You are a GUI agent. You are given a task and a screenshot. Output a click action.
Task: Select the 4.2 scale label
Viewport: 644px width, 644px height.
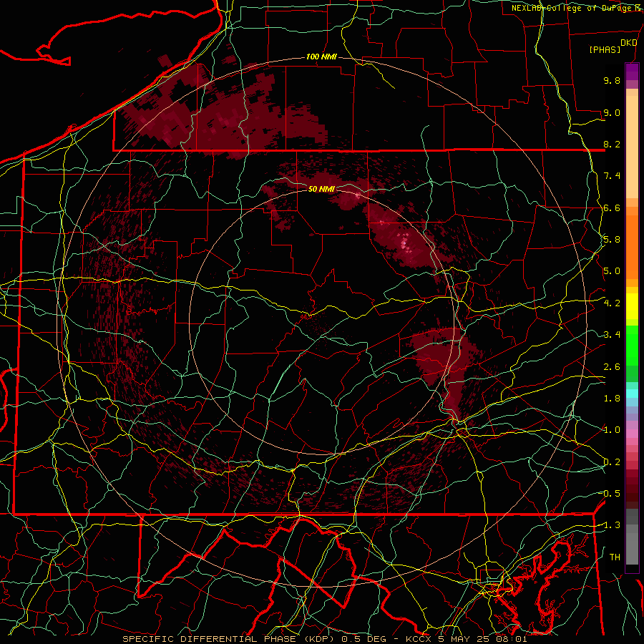point(612,303)
